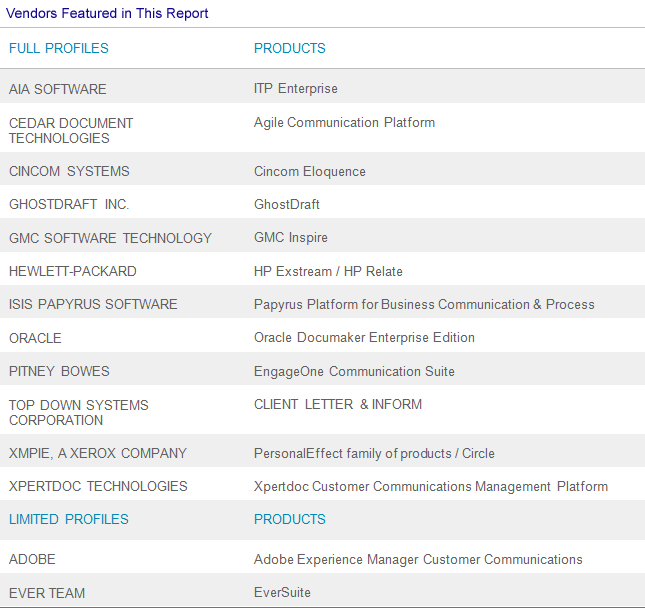Viewport: 645px width, 608px height.
Task: Click the LIMITED PROFILES section header
Action: pos(68,519)
